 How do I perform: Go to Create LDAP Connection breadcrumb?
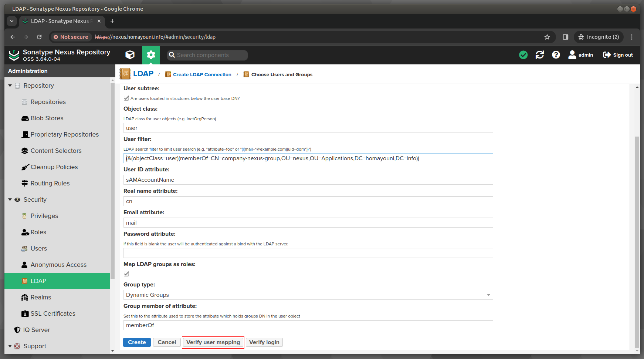[x=202, y=74]
